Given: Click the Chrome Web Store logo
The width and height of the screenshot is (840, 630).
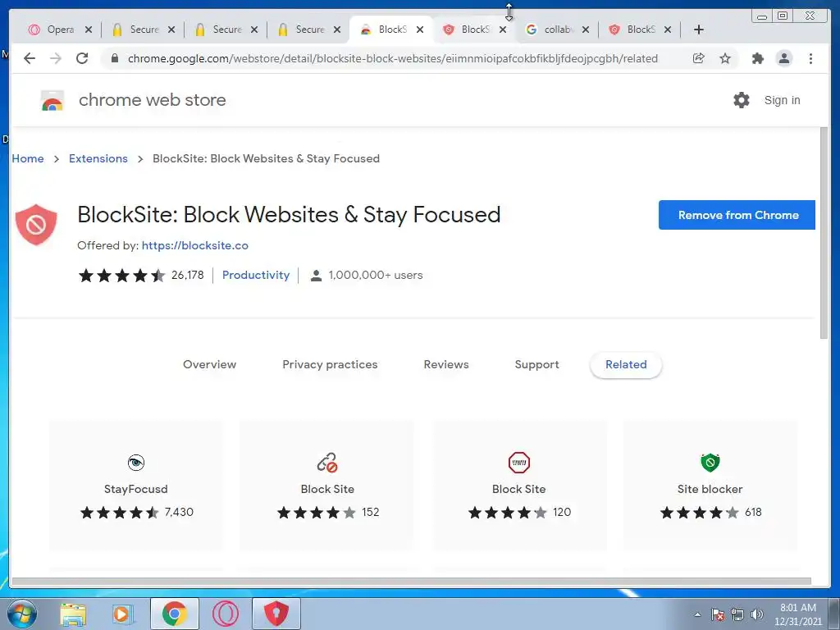Looking at the screenshot, I should 52,100.
